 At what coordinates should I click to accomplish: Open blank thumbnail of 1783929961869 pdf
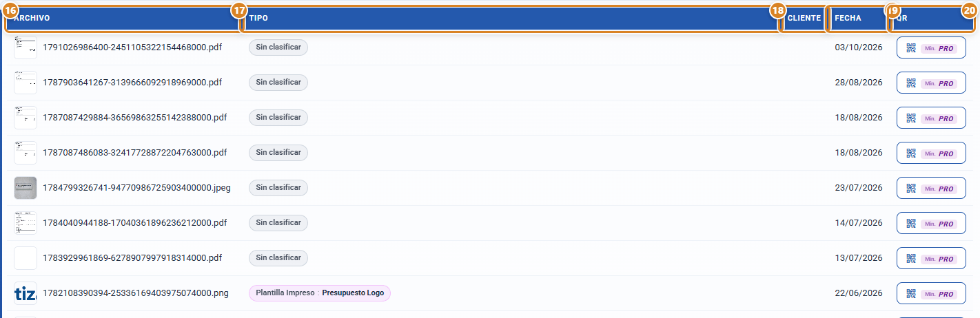coord(25,258)
